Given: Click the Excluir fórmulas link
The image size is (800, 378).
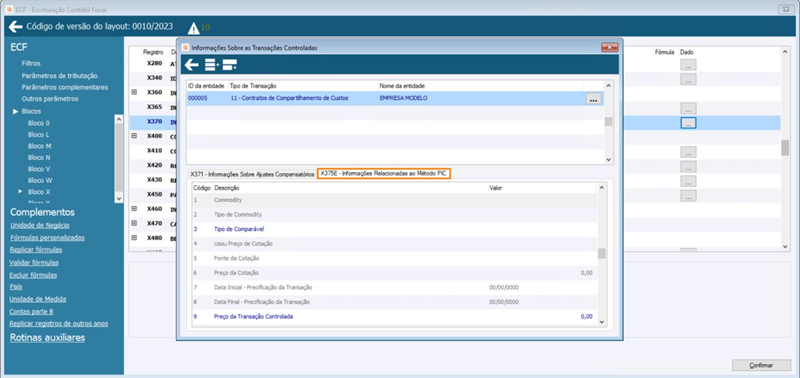Looking at the screenshot, I should [x=33, y=275].
